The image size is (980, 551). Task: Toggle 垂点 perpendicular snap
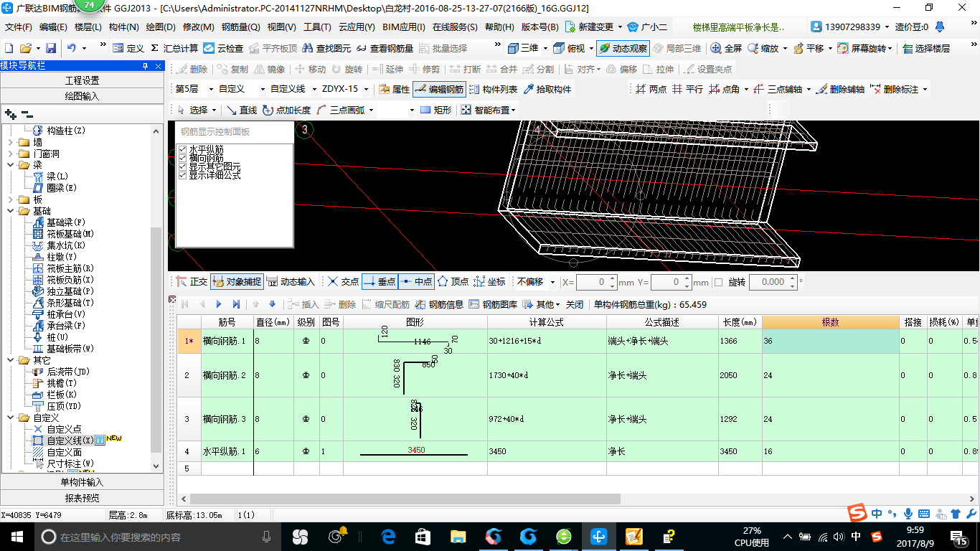click(380, 282)
